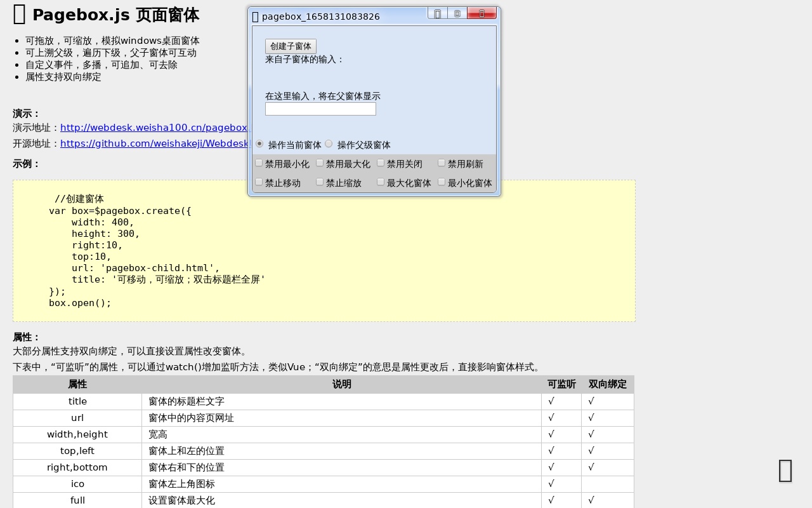Click the 说明 column header

coord(342,384)
